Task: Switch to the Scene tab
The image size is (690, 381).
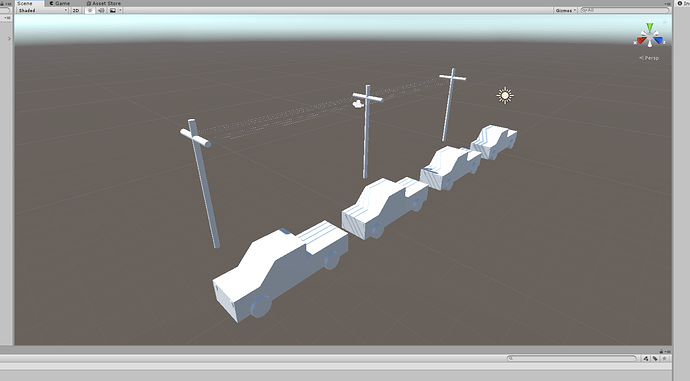Action: click(x=29, y=3)
